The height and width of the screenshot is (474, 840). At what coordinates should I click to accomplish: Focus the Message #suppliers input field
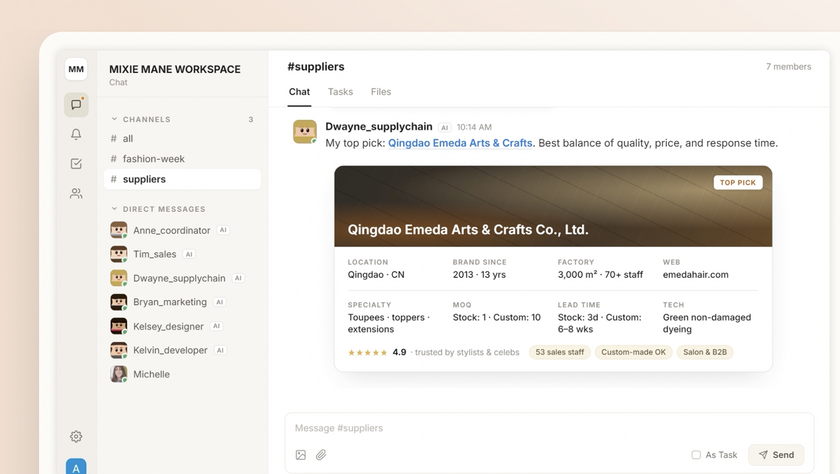point(549,428)
